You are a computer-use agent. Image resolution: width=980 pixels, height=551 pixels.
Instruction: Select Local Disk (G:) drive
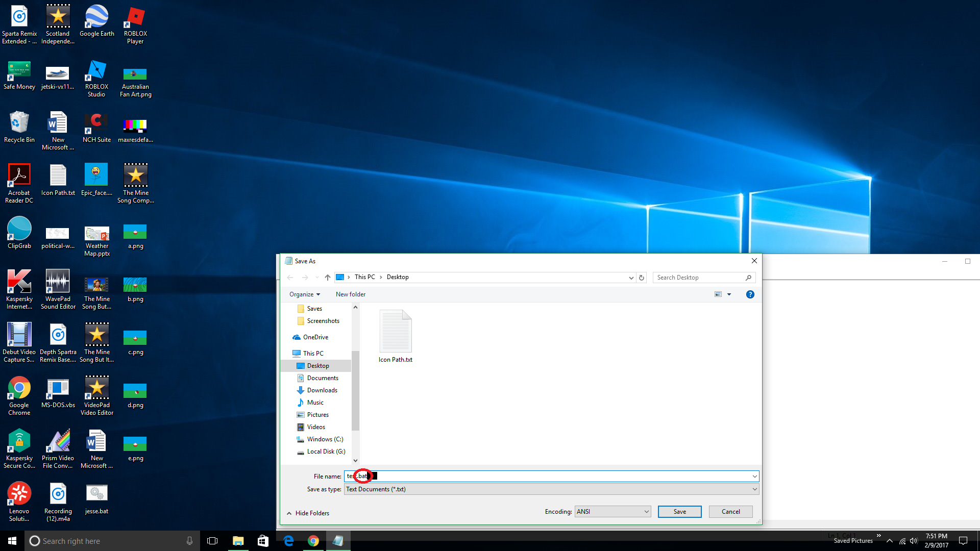click(326, 452)
